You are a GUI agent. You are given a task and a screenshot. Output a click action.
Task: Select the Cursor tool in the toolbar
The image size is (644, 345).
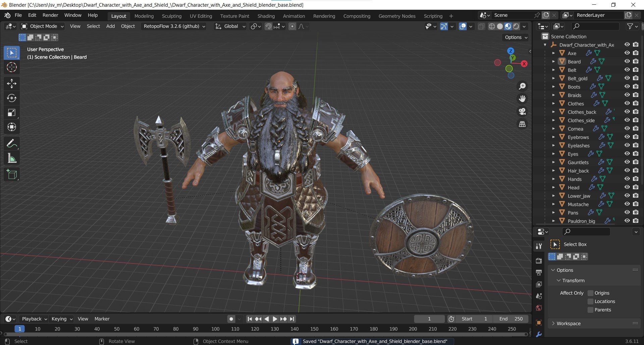(x=12, y=67)
